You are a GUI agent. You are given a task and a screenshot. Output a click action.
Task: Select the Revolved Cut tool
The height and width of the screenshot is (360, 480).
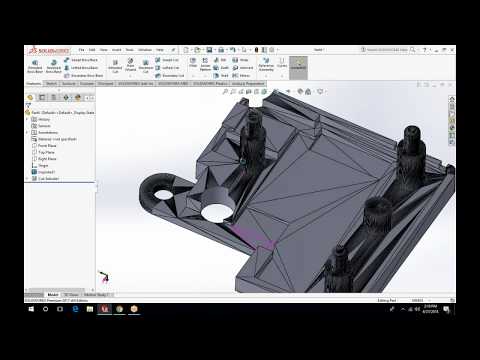pos(146,66)
